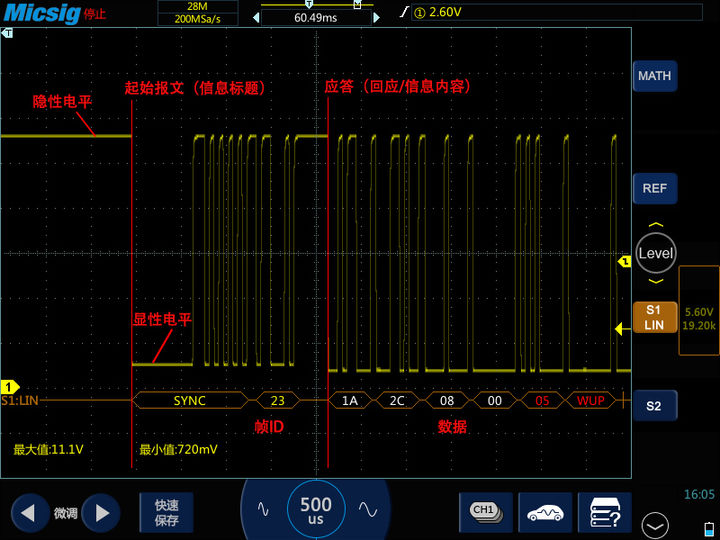Decrease timebase with small sine wave icon
The height and width of the screenshot is (540, 720).
point(263,509)
